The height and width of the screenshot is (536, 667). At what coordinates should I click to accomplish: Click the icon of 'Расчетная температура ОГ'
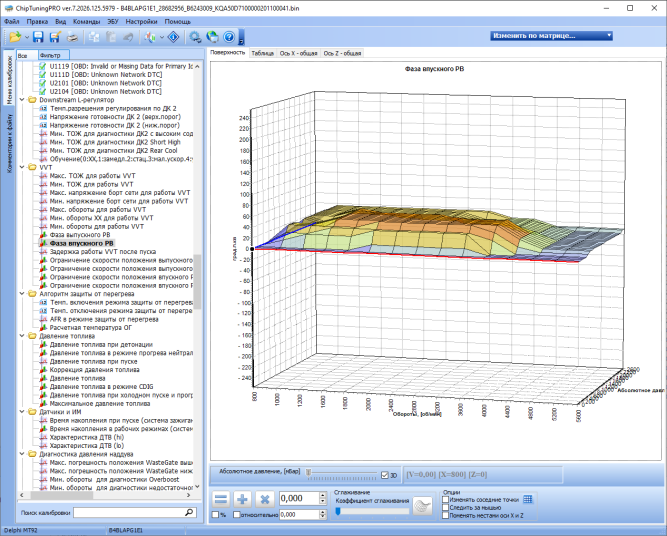tap(43, 328)
